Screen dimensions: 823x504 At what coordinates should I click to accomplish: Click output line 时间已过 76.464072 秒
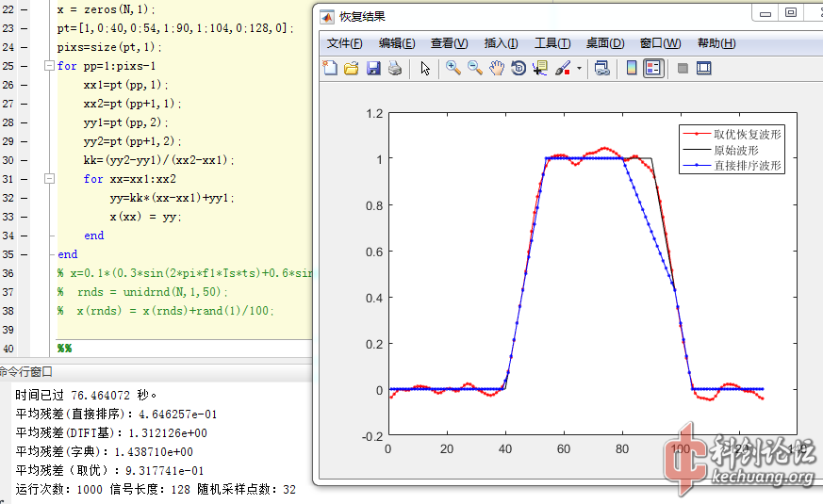point(86,395)
